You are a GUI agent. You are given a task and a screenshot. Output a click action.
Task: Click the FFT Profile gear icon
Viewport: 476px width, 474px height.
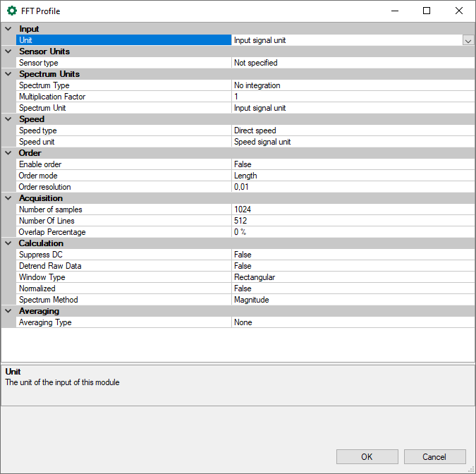point(12,11)
